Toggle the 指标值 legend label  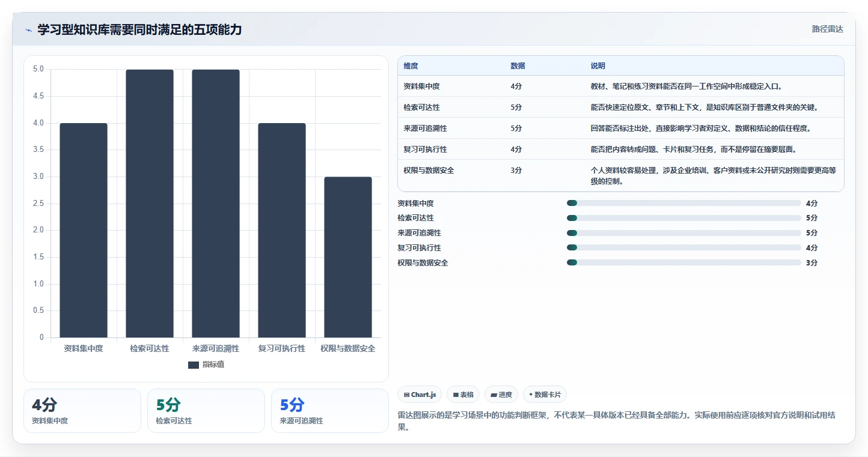tap(213, 365)
